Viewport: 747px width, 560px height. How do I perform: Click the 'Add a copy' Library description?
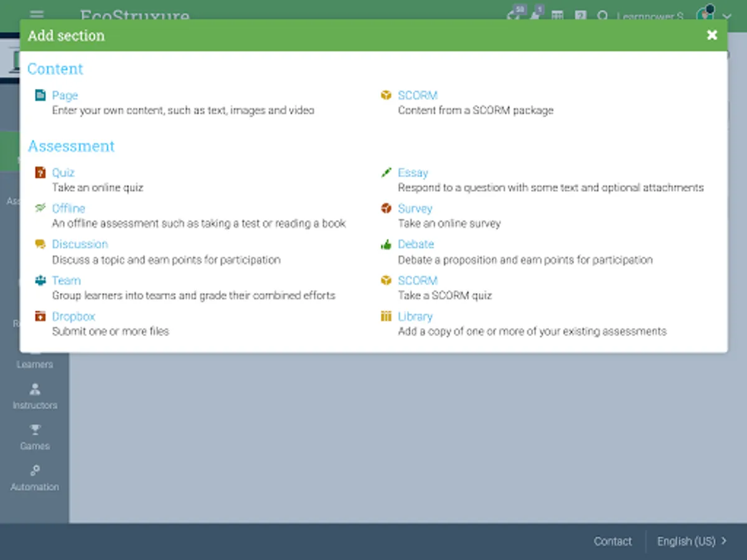point(532,332)
